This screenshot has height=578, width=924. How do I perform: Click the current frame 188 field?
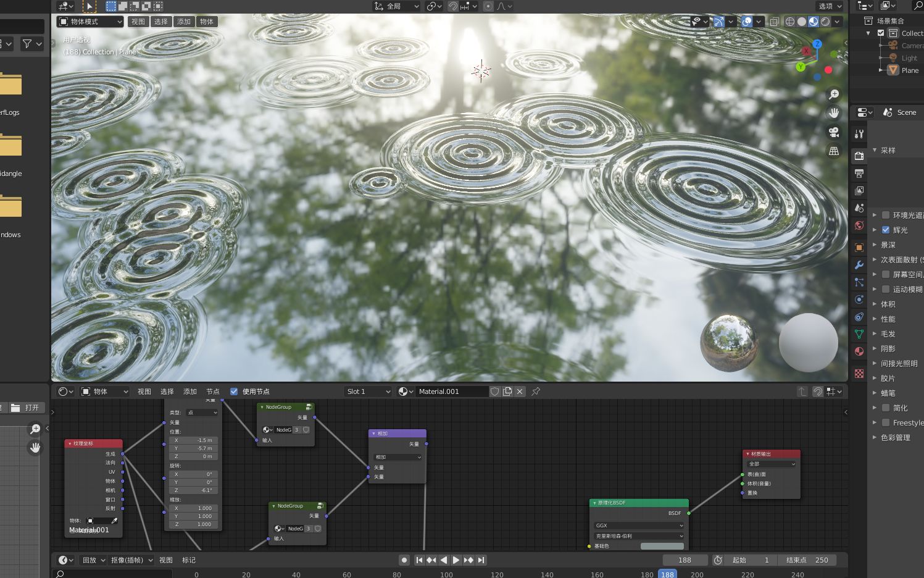click(x=685, y=560)
